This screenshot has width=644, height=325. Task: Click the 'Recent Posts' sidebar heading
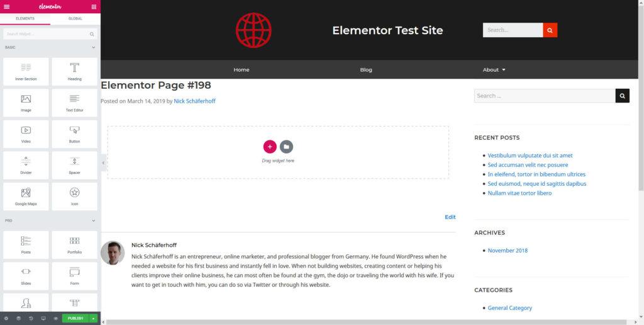coord(497,138)
